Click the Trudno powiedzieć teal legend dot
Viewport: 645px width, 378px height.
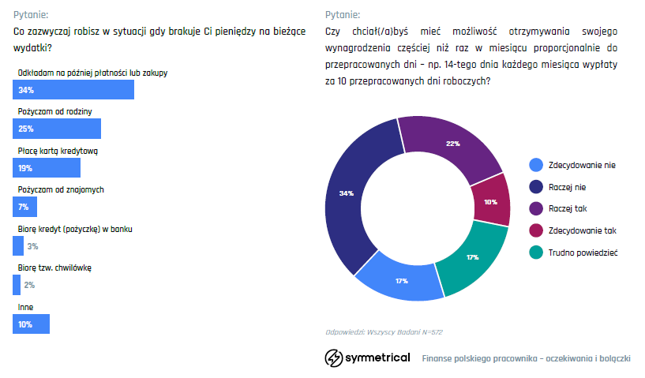click(x=536, y=252)
